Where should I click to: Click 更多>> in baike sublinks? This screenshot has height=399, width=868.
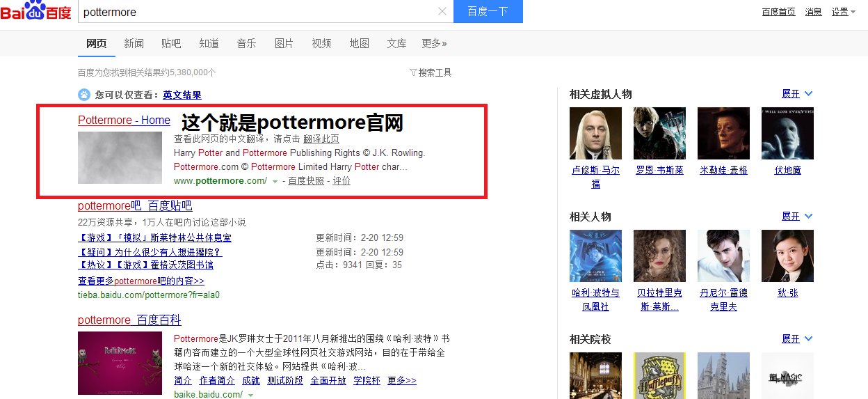402,380
